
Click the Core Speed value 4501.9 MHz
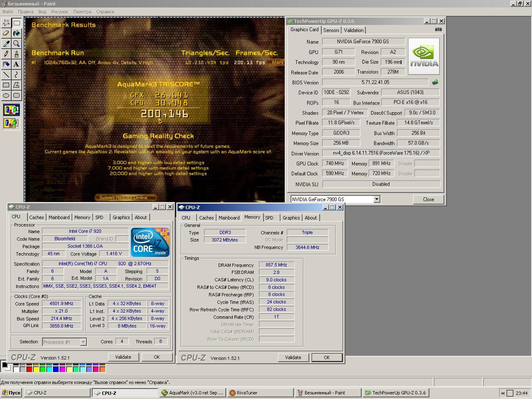coord(62,304)
